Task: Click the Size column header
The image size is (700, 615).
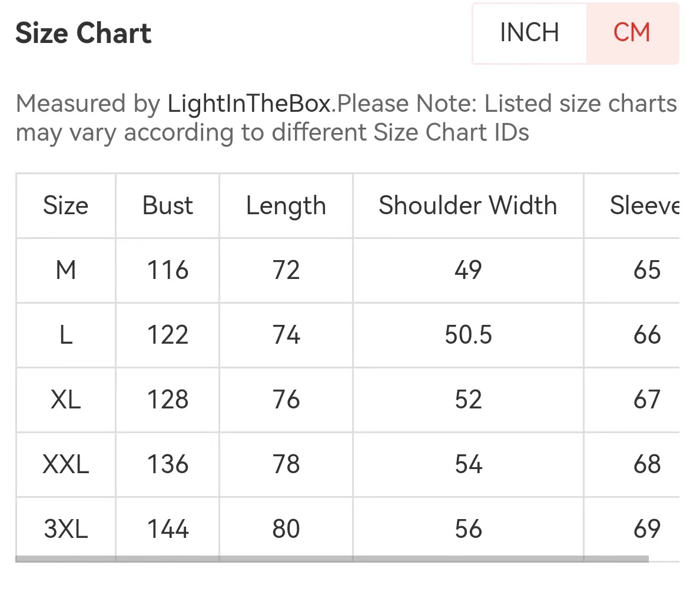Action: [x=65, y=206]
